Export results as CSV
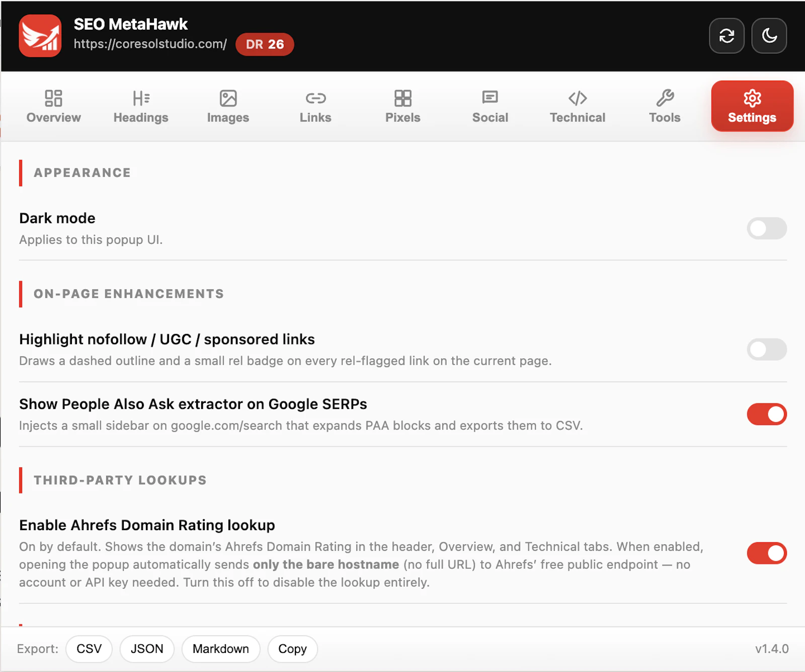 (89, 649)
